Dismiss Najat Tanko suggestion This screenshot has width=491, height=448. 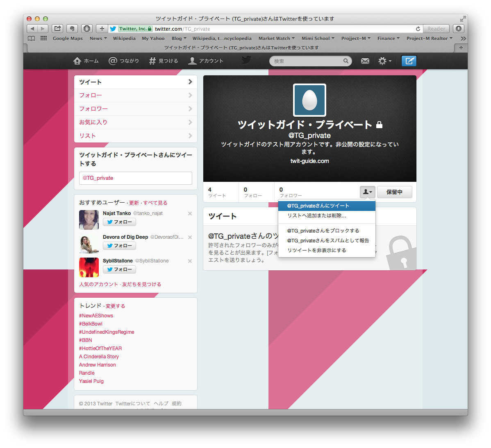pos(190,214)
